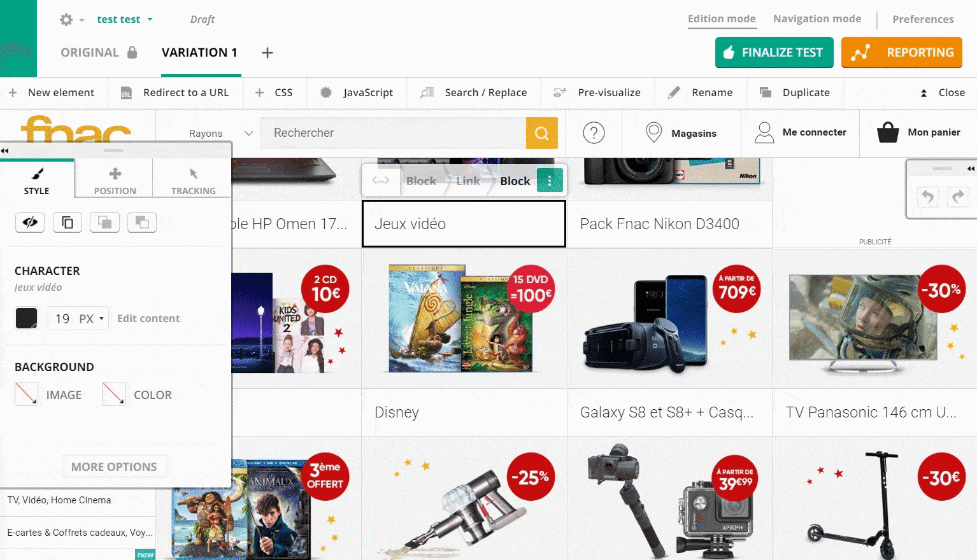Viewport: 977px width, 560px height.
Task: Click the fnac logo
Action: pos(76,129)
